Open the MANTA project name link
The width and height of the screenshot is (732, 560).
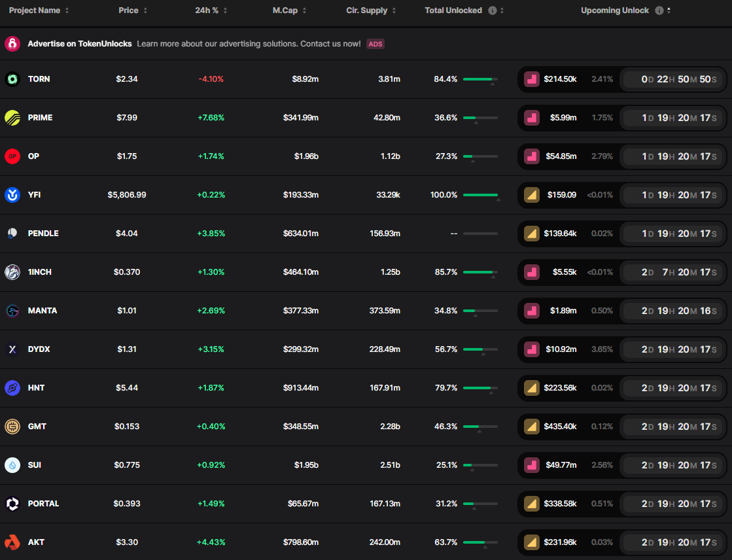43,311
